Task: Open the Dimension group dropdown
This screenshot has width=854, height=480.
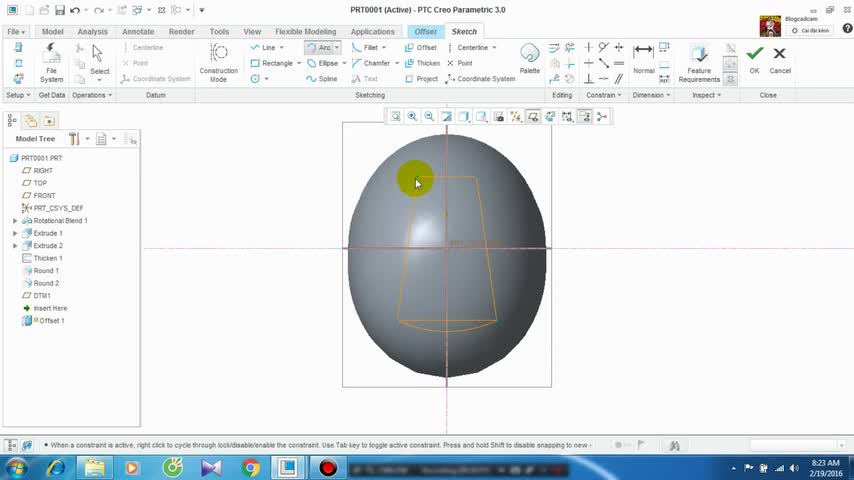Action: click(x=651, y=95)
